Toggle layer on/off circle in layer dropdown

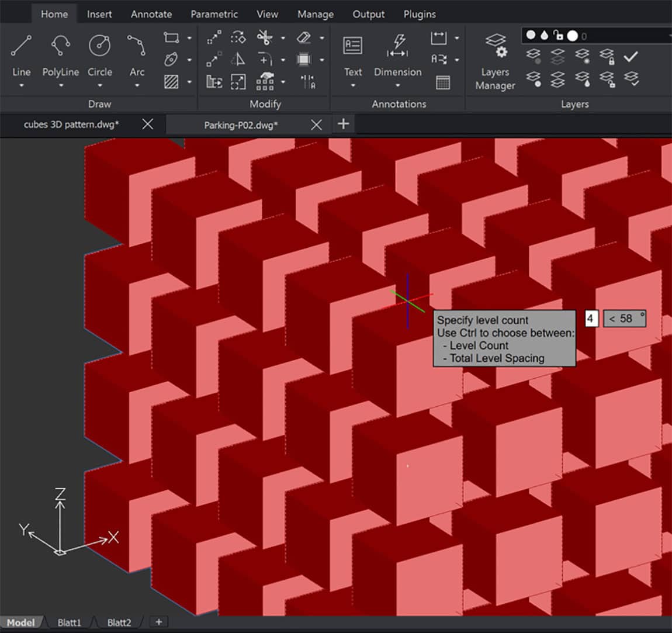point(531,36)
